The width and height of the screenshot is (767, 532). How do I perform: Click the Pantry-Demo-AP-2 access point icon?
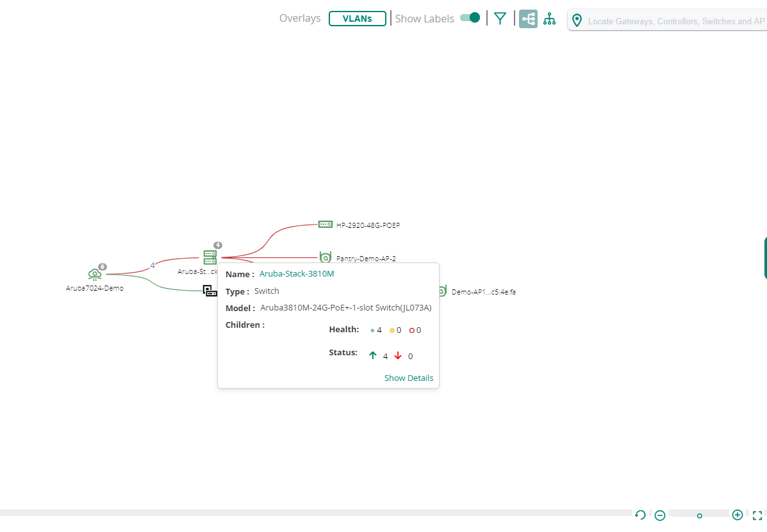point(326,257)
